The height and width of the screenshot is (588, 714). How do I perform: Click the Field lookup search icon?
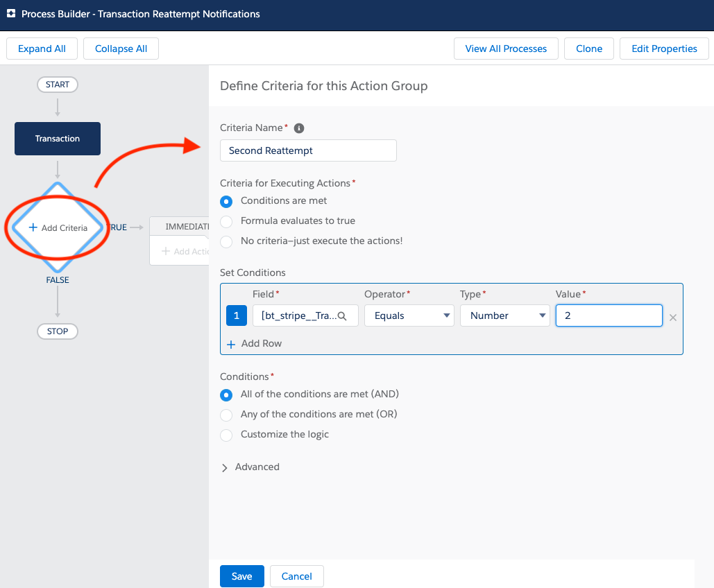pos(342,316)
